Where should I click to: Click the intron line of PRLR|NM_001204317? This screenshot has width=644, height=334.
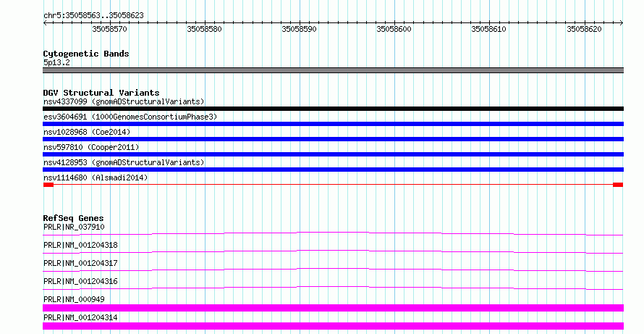click(x=333, y=270)
